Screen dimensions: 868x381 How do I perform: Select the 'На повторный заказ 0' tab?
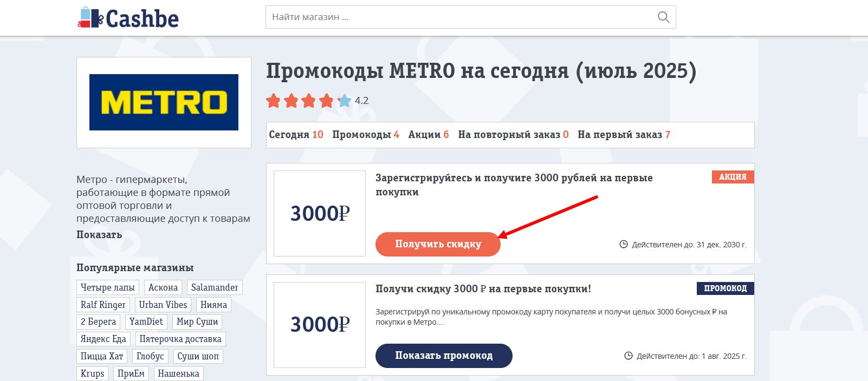click(514, 135)
